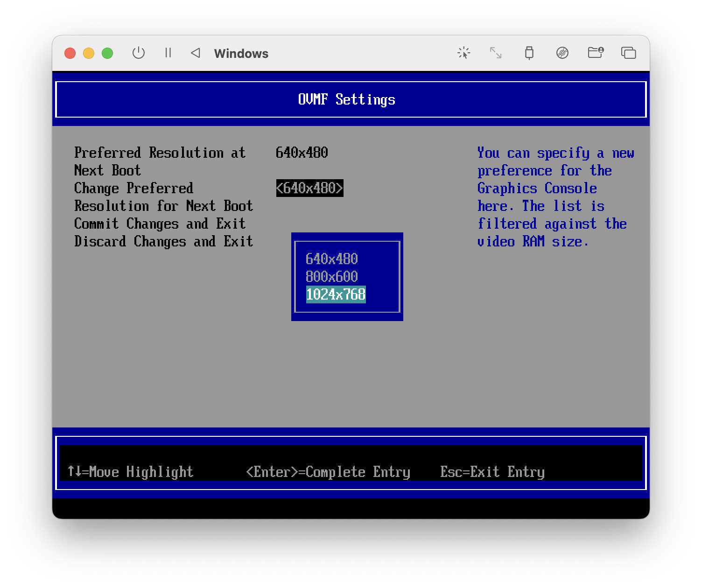Click the restart triangle icon in the toolbar
Viewport: 702px width, 588px height.
196,53
